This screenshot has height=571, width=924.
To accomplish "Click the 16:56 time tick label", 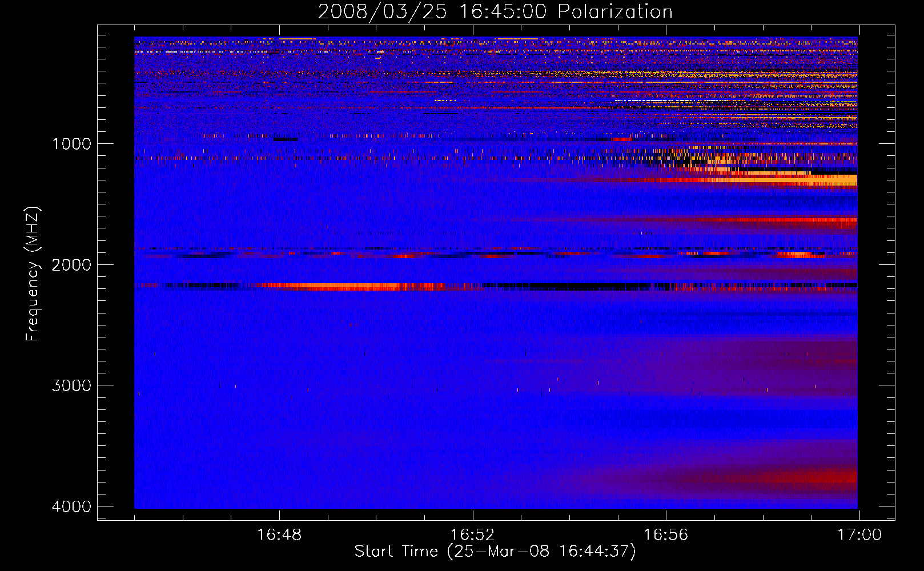I will click(x=666, y=535).
